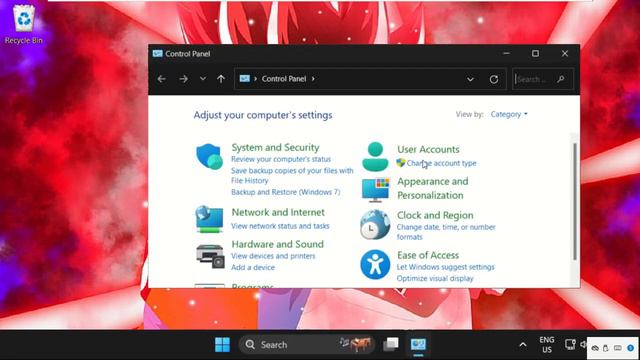
Task: Minimize the Control Panel window
Action: pyautogui.click(x=507, y=53)
